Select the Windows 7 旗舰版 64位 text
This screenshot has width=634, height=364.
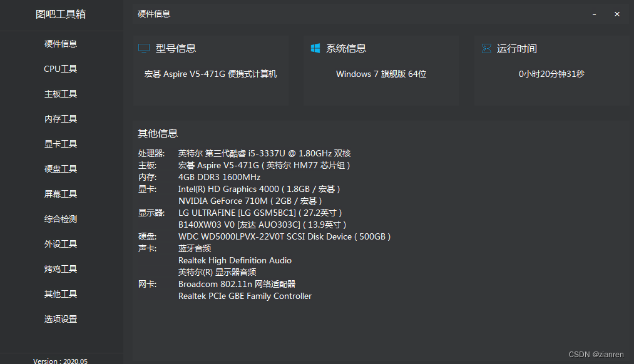(381, 74)
